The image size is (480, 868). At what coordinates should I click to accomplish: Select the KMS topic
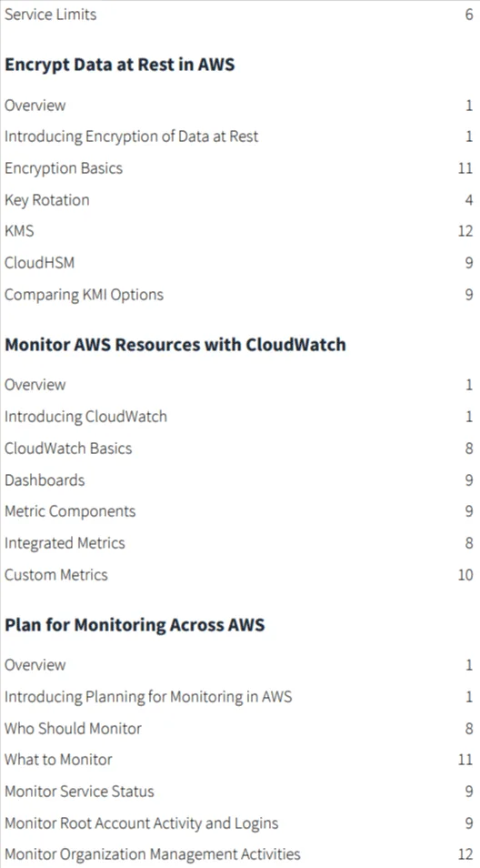click(19, 231)
